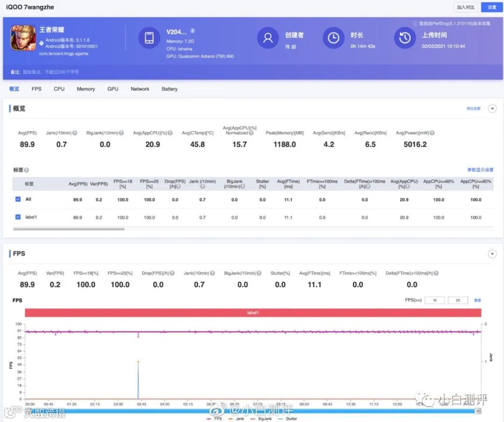Click FPS threshold input showing 25
504x422 pixels.
tap(458, 300)
